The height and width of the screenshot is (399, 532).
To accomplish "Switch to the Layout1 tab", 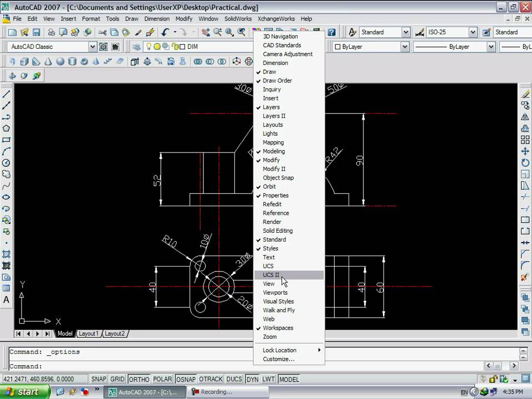I will [x=88, y=334].
